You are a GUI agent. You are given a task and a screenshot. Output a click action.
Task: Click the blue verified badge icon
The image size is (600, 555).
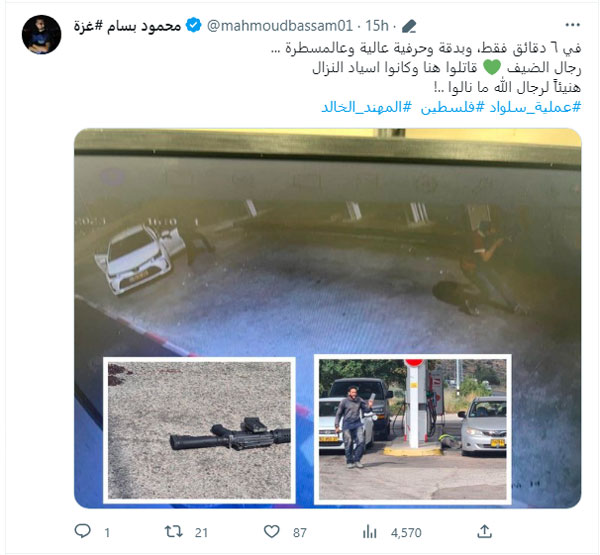(x=194, y=26)
